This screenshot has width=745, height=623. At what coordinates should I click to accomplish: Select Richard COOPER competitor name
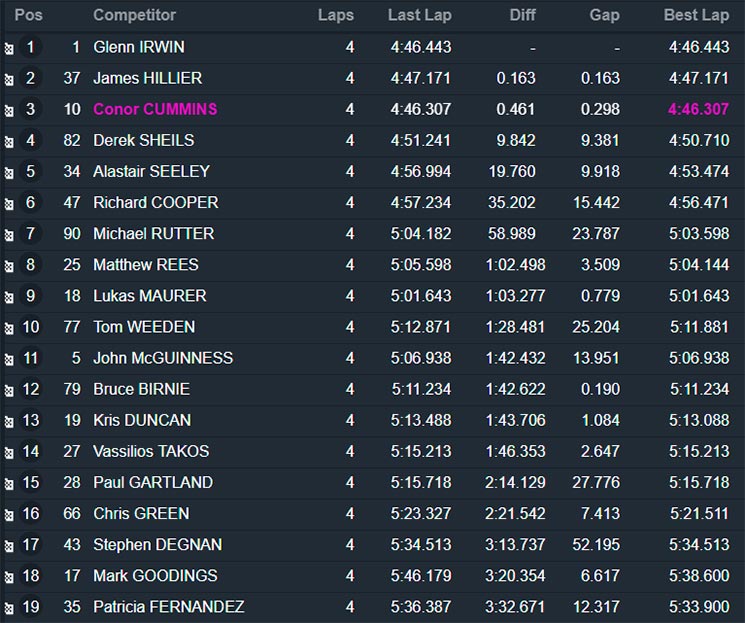tap(156, 202)
